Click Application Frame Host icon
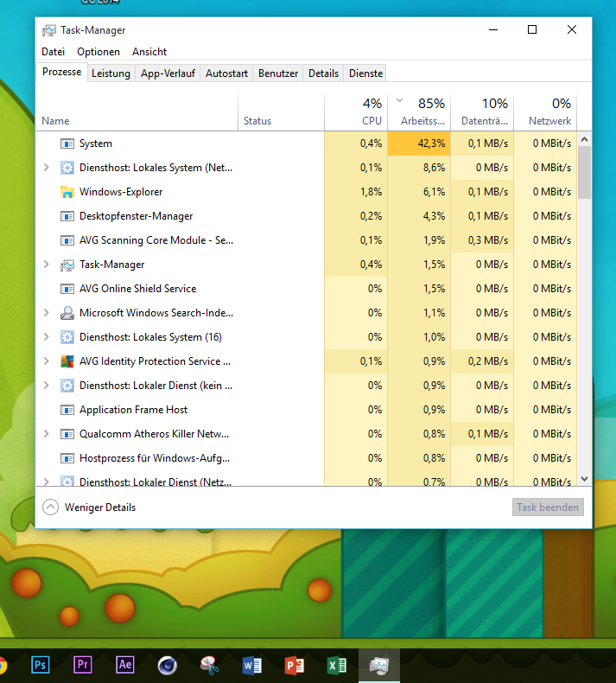Viewport: 616px width, 683px height. (x=67, y=410)
